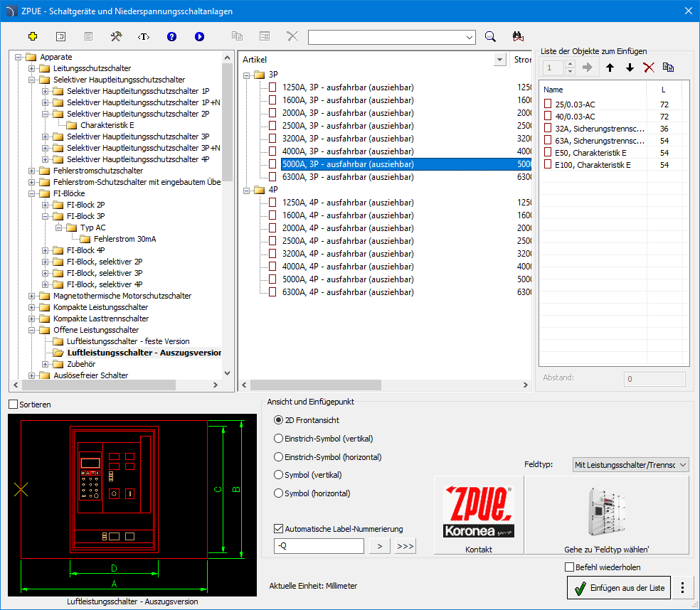The height and width of the screenshot is (610, 700).
Task: Click the yellow plus add icon
Action: pyautogui.click(x=32, y=36)
